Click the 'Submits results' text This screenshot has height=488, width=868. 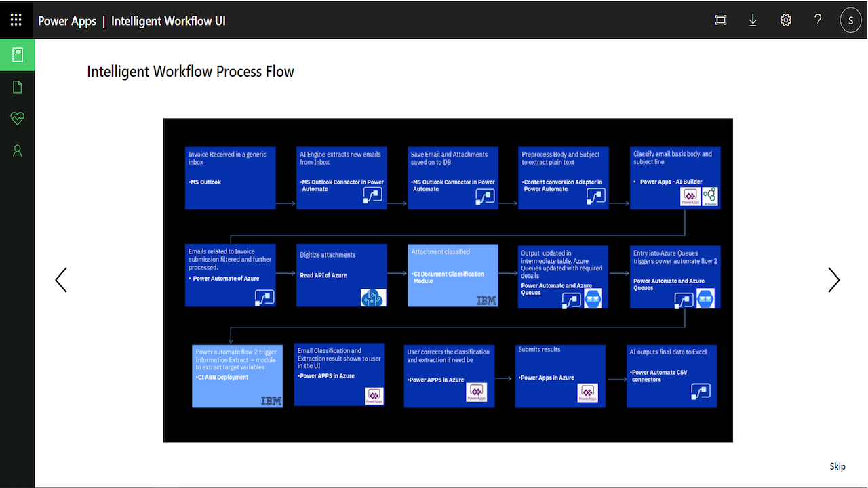click(539, 350)
